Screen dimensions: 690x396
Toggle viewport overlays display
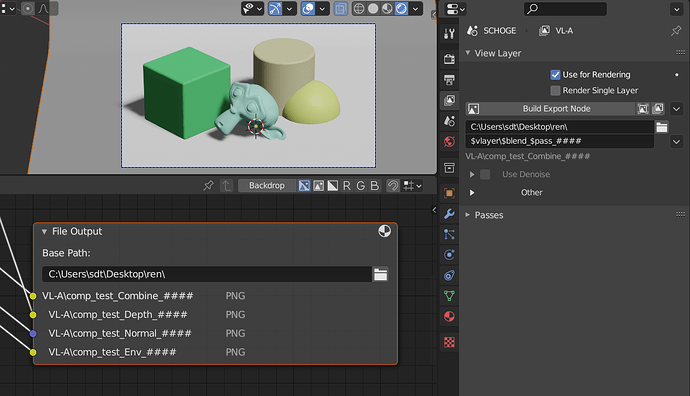(308, 8)
